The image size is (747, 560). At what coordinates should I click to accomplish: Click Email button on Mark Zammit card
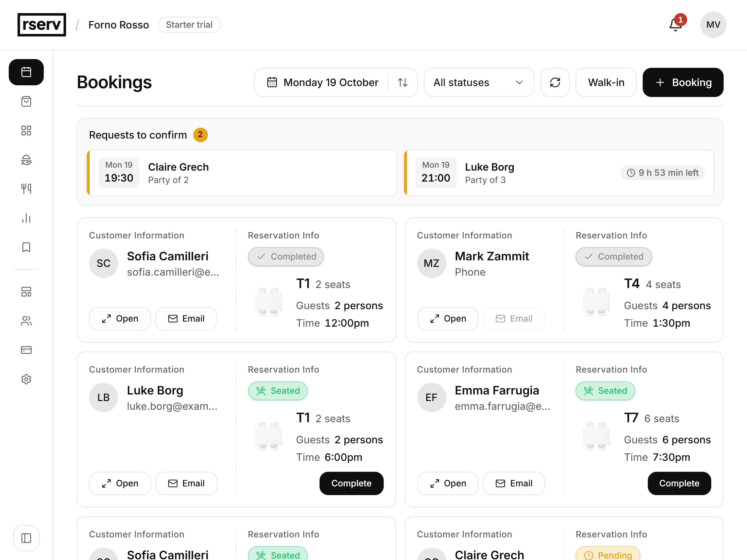click(514, 319)
